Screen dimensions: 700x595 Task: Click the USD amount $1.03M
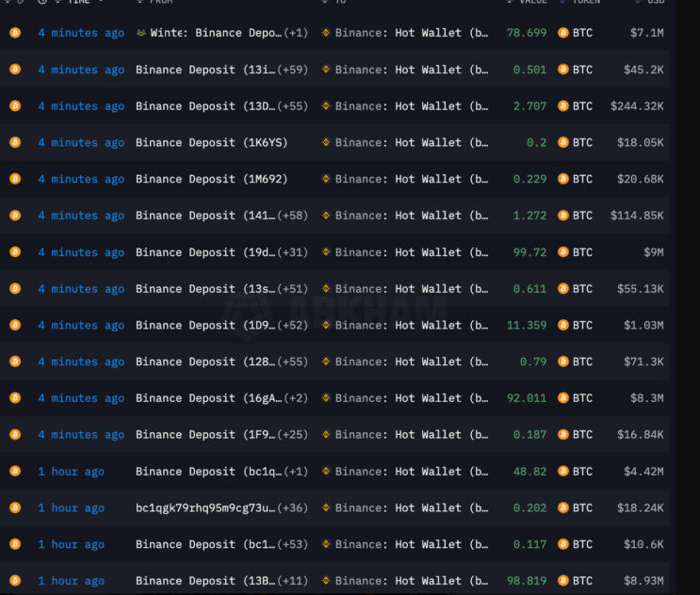coord(643,325)
